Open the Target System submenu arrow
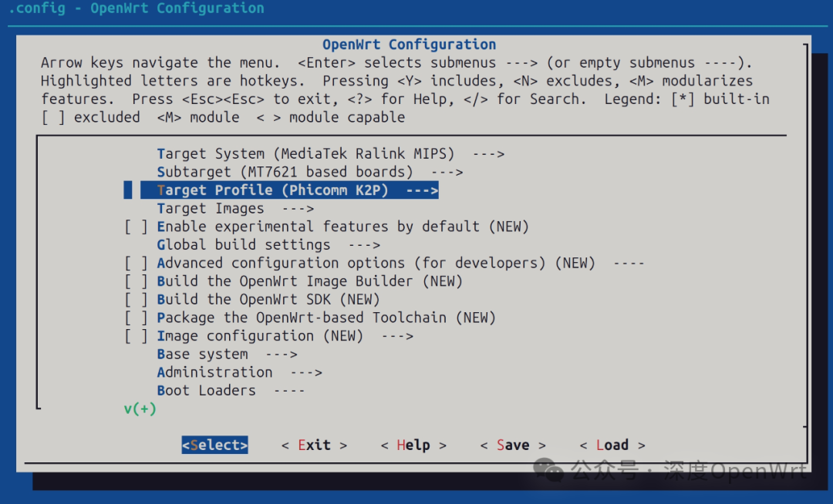 (488, 154)
